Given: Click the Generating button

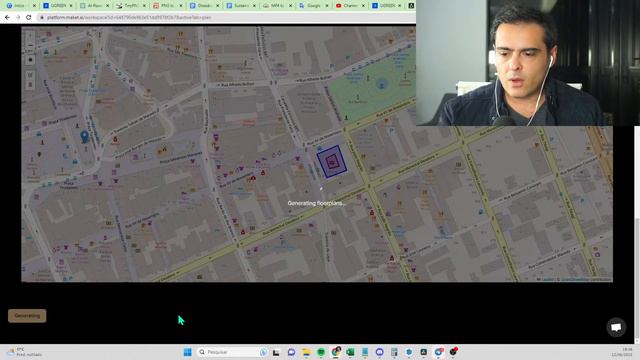Looking at the screenshot, I should [27, 316].
